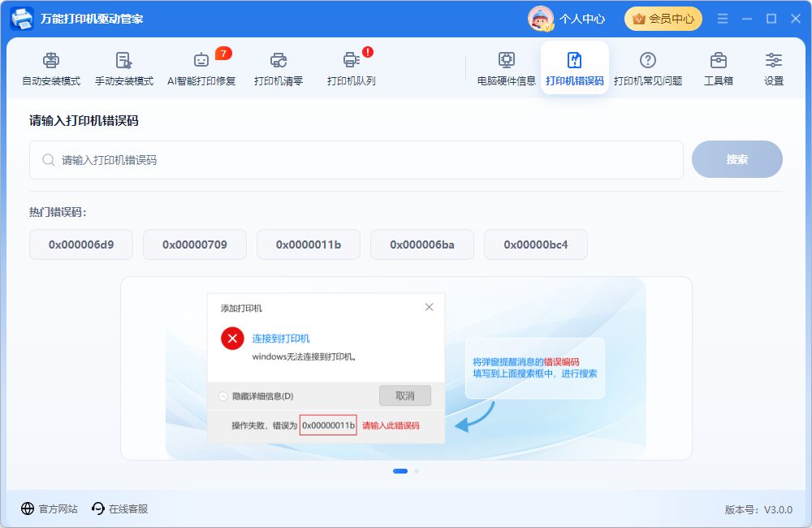Screen dimensions: 812x528
Task: Select first carousel indicator dot
Action: 400,471
